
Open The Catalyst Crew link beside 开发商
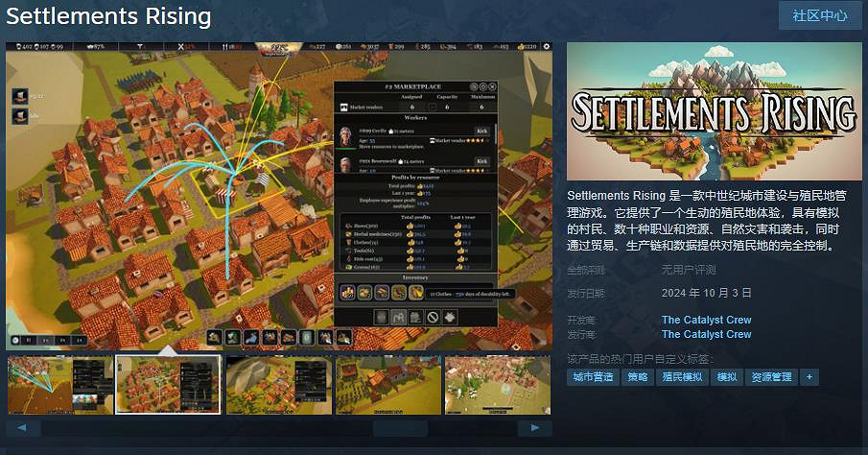click(x=706, y=320)
